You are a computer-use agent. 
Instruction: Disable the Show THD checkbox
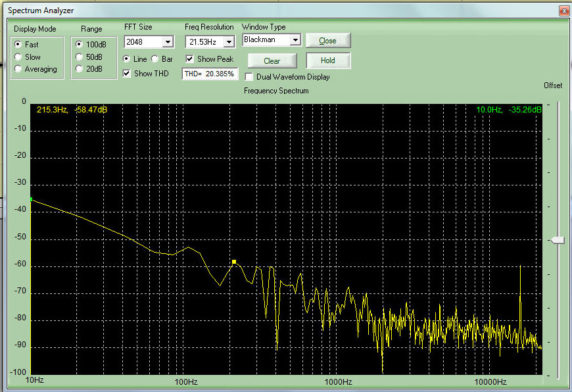(127, 74)
